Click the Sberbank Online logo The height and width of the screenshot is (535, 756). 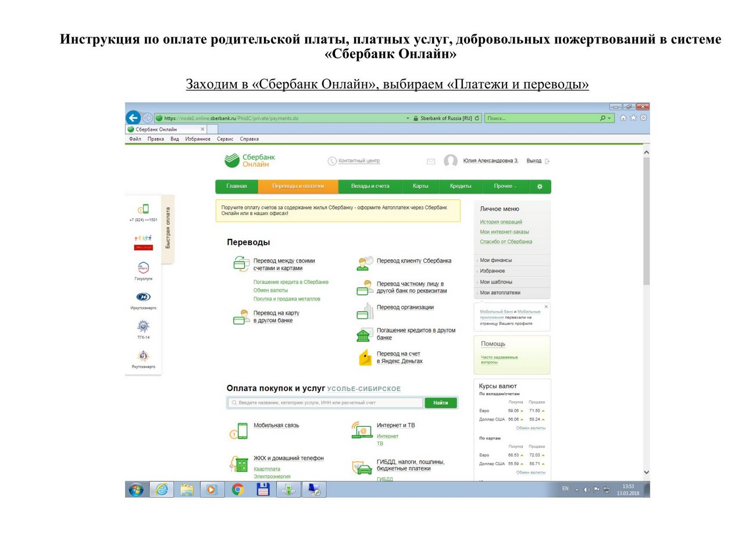click(x=250, y=160)
